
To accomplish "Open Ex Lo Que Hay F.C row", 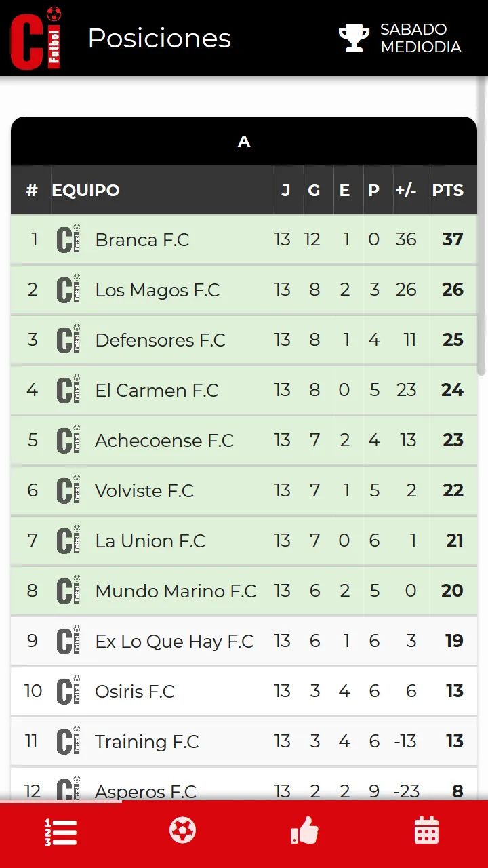I will 244,641.
